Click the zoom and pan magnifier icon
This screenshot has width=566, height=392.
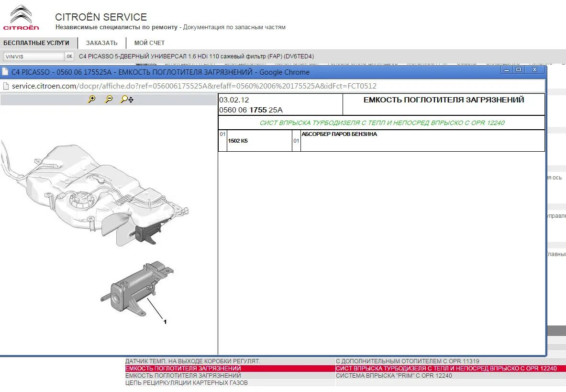[x=127, y=99]
